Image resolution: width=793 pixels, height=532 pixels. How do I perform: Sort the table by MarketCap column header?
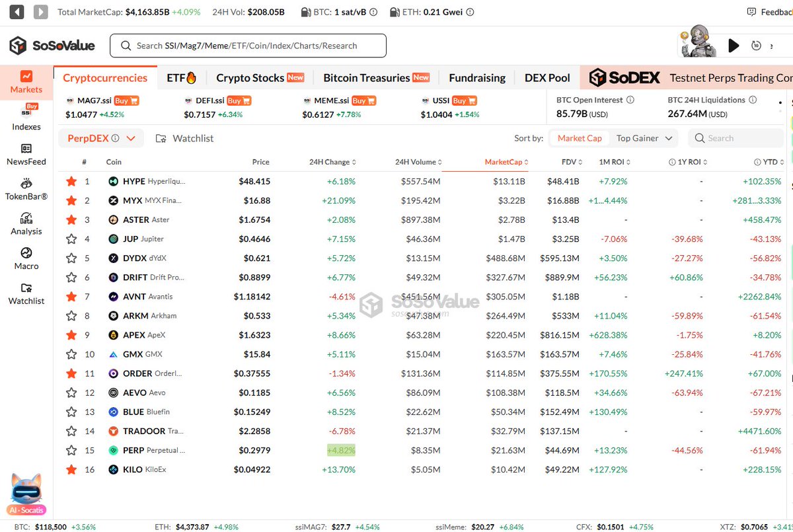coord(506,162)
